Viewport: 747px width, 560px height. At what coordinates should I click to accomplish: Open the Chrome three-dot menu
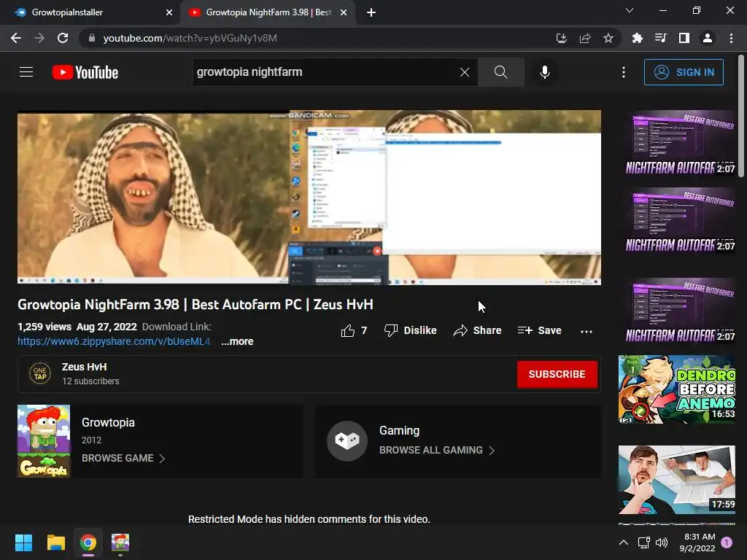(731, 38)
